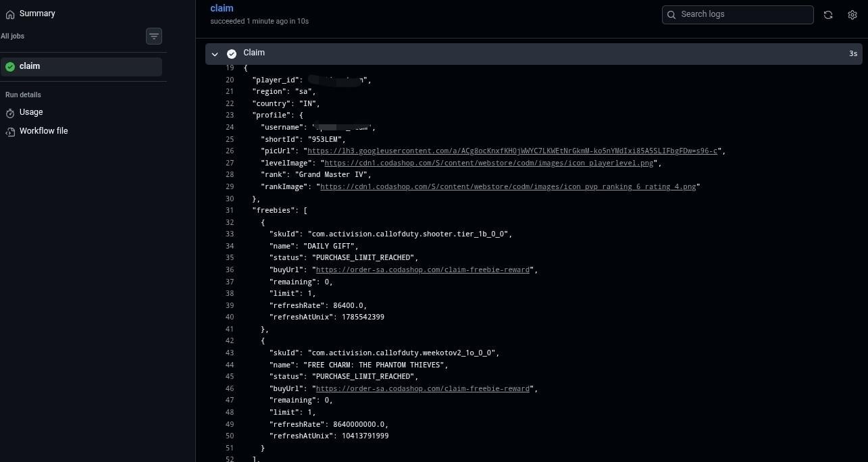This screenshot has width=868, height=462.
Task: Click the "refreshRate": 8640000000.0 line
Action: click(329, 424)
